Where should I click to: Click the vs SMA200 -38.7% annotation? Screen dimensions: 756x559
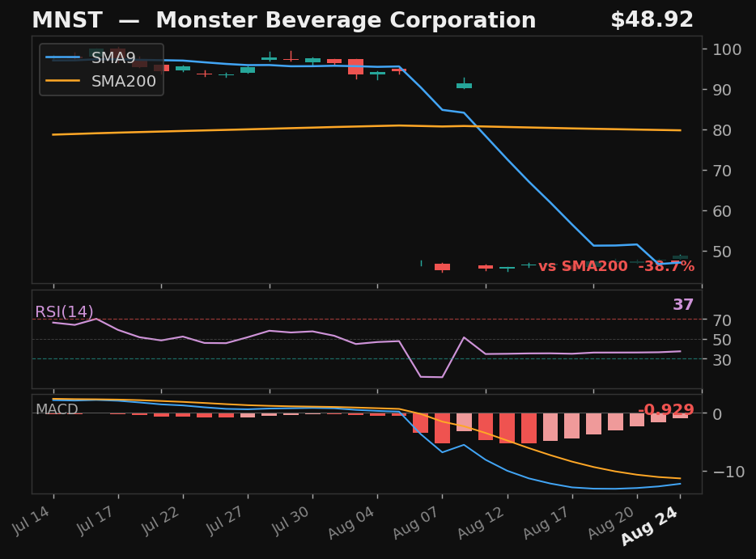616,266
